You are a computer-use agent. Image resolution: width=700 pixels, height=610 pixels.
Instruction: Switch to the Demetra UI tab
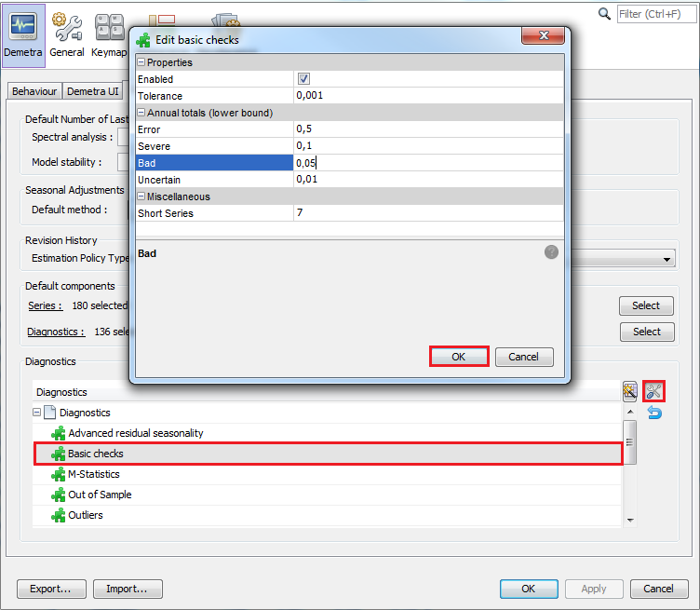93,91
